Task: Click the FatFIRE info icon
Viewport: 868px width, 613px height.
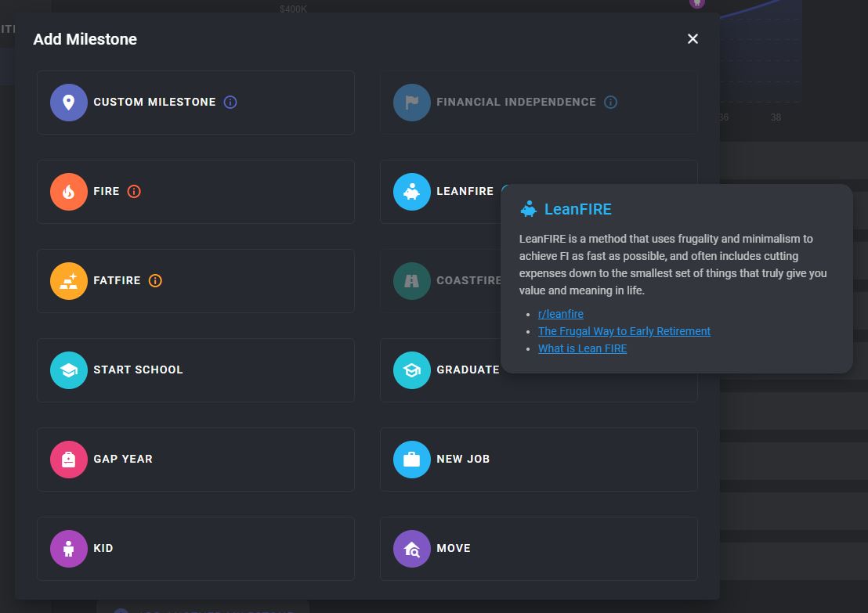Action: tap(155, 281)
